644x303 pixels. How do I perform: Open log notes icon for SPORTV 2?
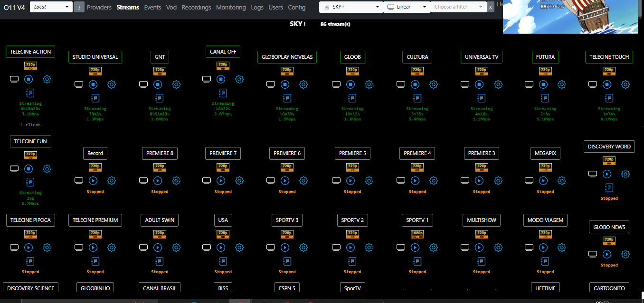[x=352, y=261]
